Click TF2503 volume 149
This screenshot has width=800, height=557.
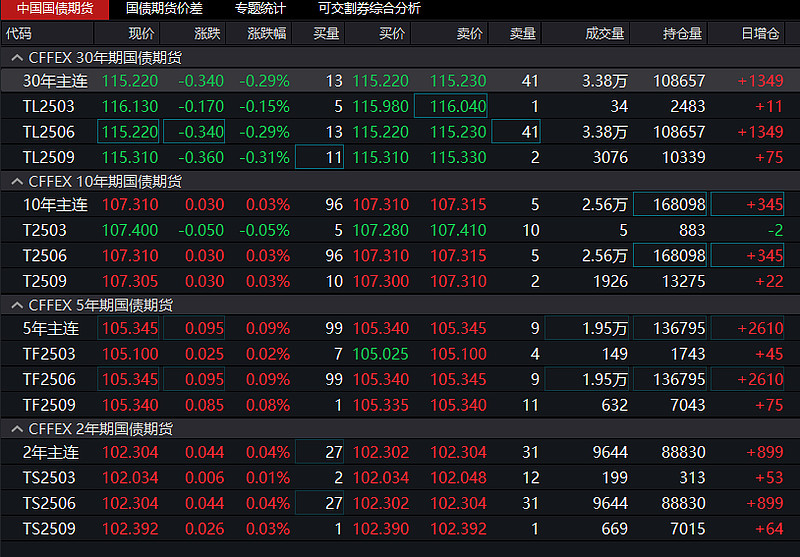tap(614, 353)
